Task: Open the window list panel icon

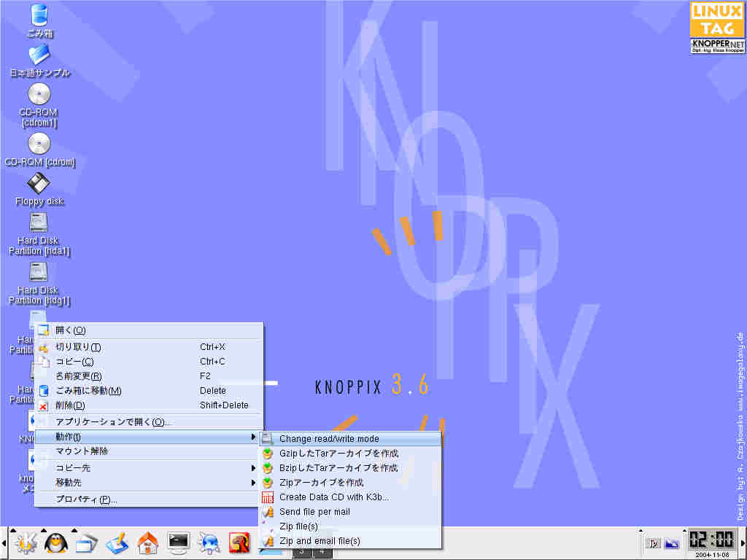Action: [x=86, y=543]
